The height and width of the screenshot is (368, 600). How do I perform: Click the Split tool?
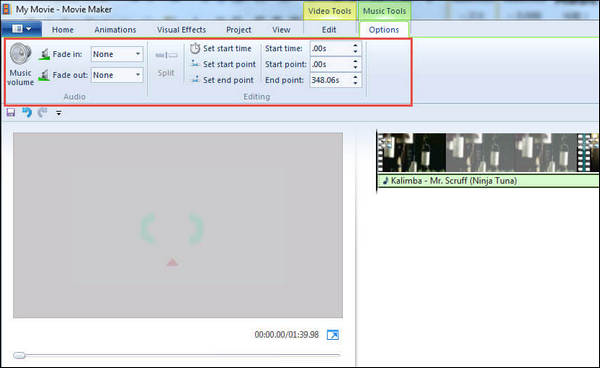pyautogui.click(x=166, y=63)
